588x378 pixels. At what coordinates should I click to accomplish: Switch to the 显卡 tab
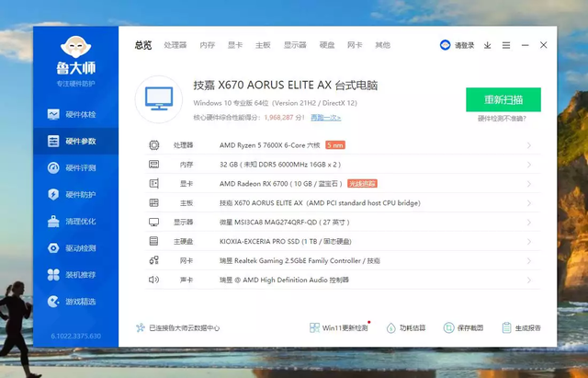[235, 45]
